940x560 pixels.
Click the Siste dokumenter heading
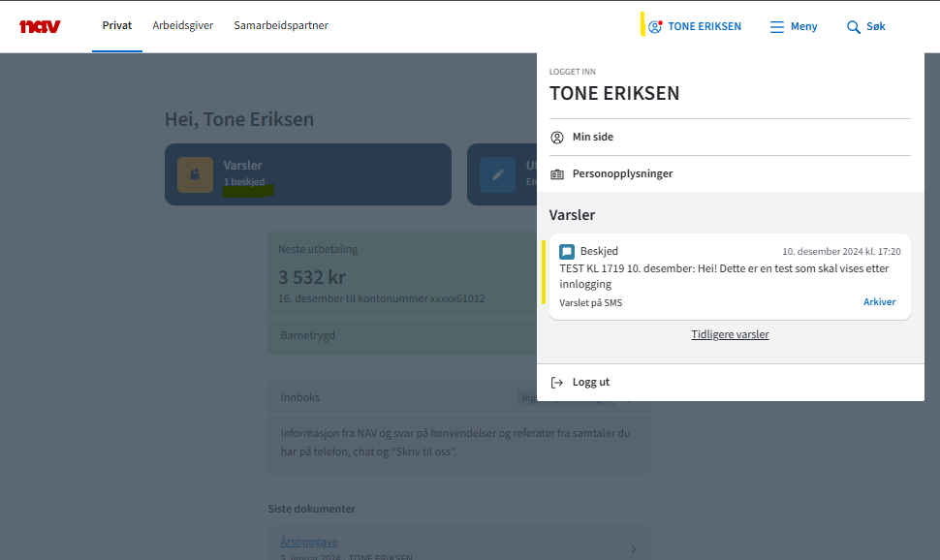pyautogui.click(x=312, y=509)
